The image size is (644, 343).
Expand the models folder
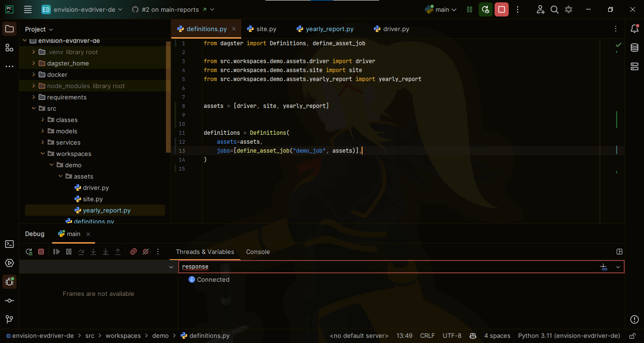click(42, 131)
